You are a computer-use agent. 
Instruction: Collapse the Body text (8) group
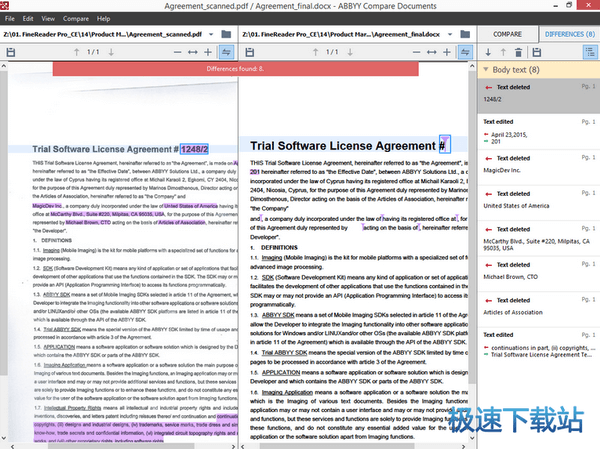(486, 71)
